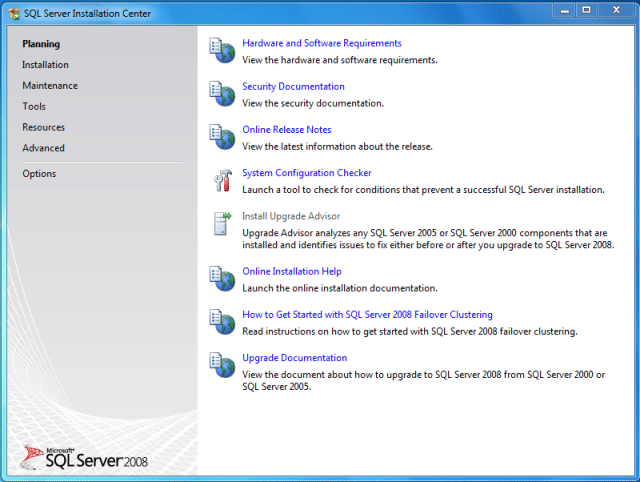640x482 pixels.
Task: Click the SQL Server Installation Center title bar icon
Action: click(x=14, y=14)
